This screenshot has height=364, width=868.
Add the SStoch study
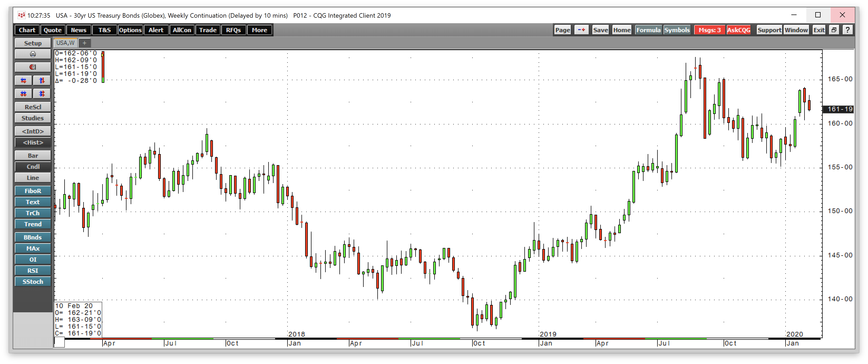click(x=33, y=281)
